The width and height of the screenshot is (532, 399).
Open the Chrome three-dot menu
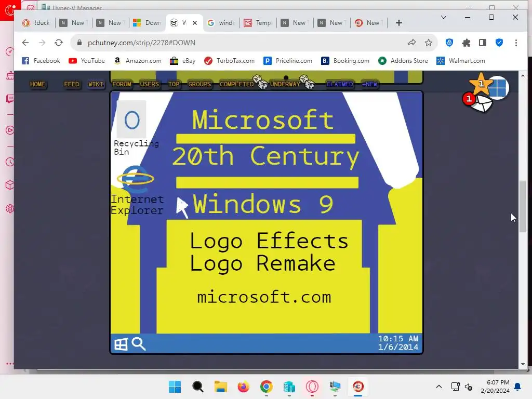(516, 43)
